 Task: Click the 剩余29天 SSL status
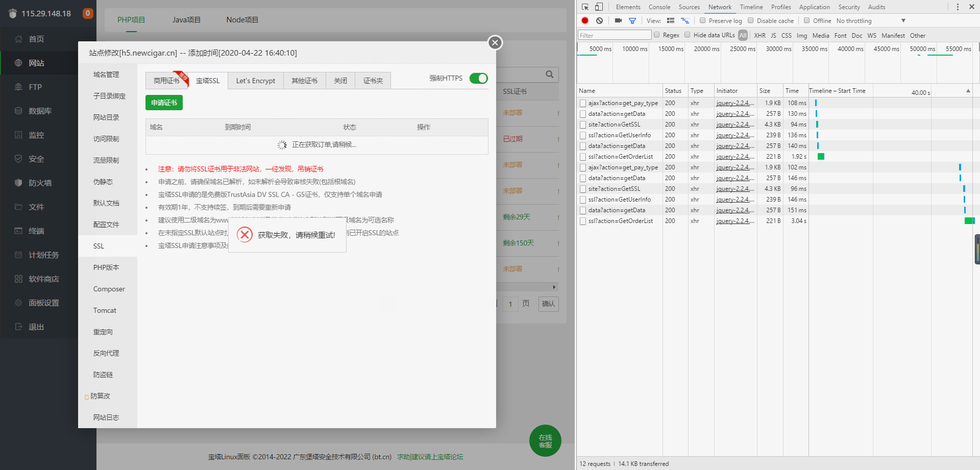click(x=517, y=217)
